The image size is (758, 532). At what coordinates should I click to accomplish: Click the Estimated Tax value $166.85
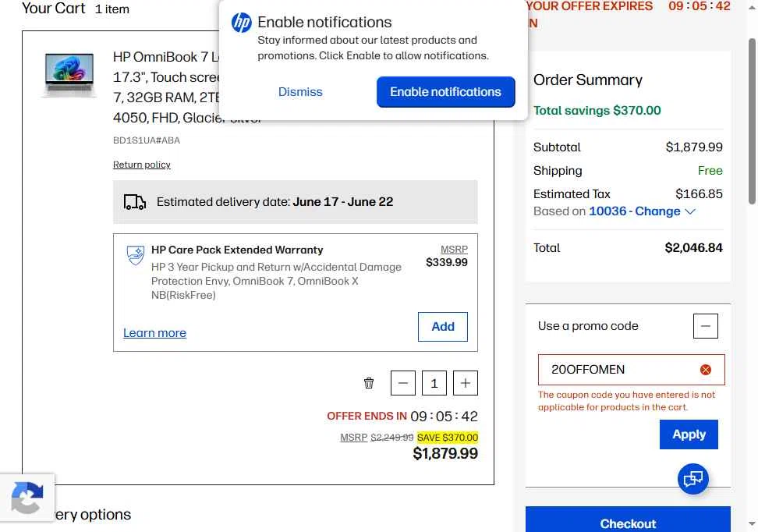pyautogui.click(x=699, y=194)
